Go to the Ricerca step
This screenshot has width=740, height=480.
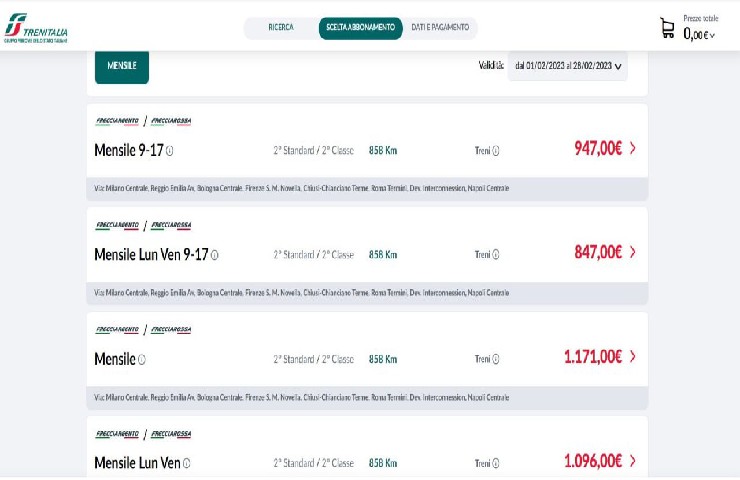pyautogui.click(x=281, y=27)
